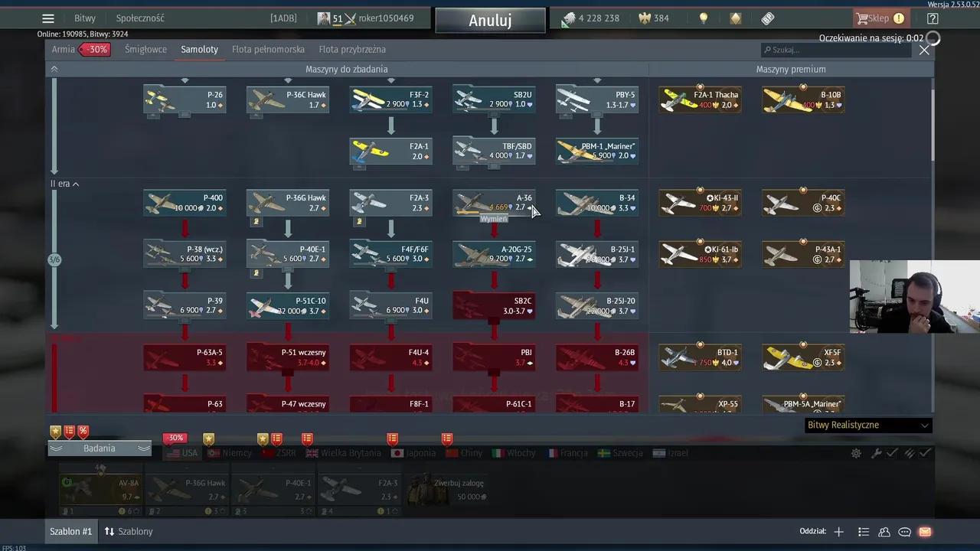Open the Bitwy Realistyczne game mode dropdown
The image size is (980, 551).
point(868,425)
